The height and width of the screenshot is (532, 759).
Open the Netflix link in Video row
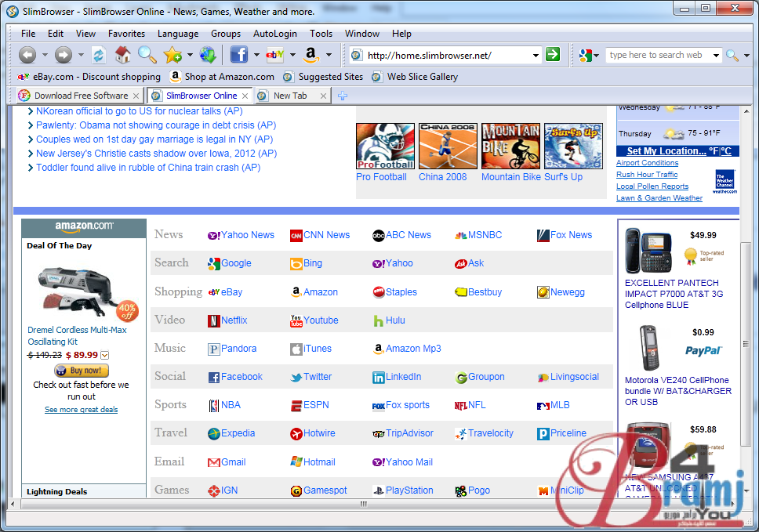point(233,320)
